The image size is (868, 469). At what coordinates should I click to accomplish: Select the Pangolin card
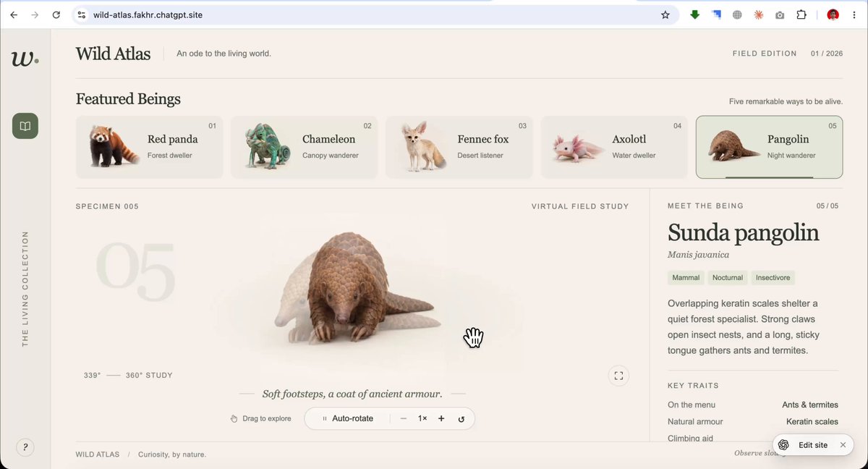769,147
